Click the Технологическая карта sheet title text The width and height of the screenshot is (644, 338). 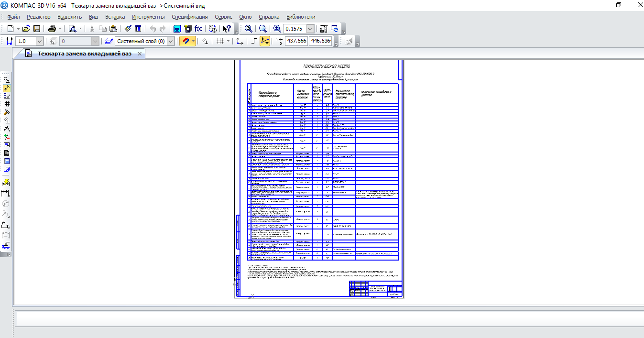(327, 65)
